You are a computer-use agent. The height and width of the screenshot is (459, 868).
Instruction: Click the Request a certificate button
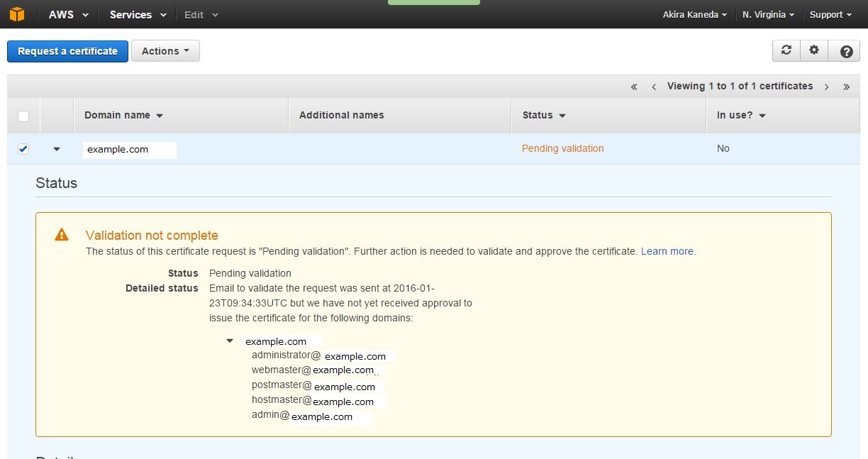67,51
